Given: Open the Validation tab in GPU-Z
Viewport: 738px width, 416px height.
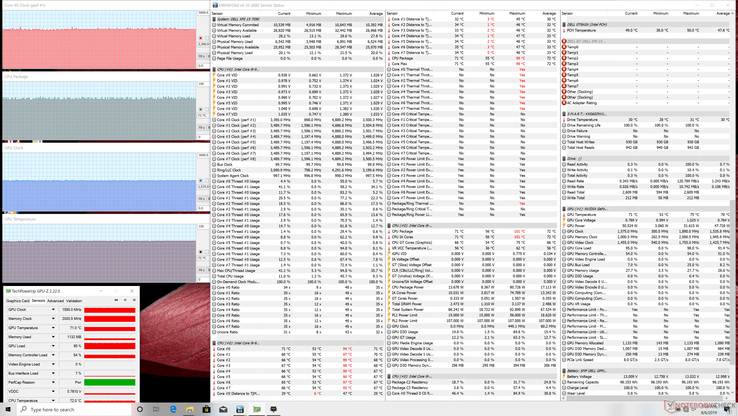Looking at the screenshot, I should pyautogui.click(x=74, y=300).
